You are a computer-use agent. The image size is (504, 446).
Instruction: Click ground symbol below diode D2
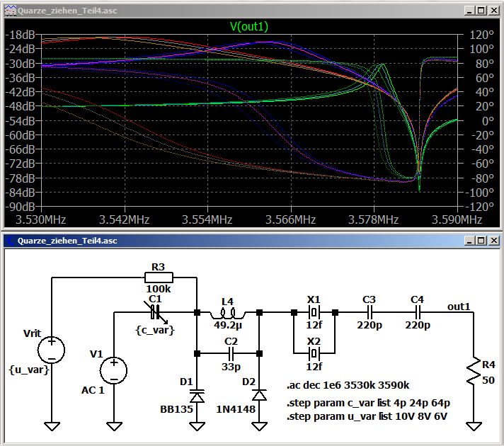click(259, 426)
